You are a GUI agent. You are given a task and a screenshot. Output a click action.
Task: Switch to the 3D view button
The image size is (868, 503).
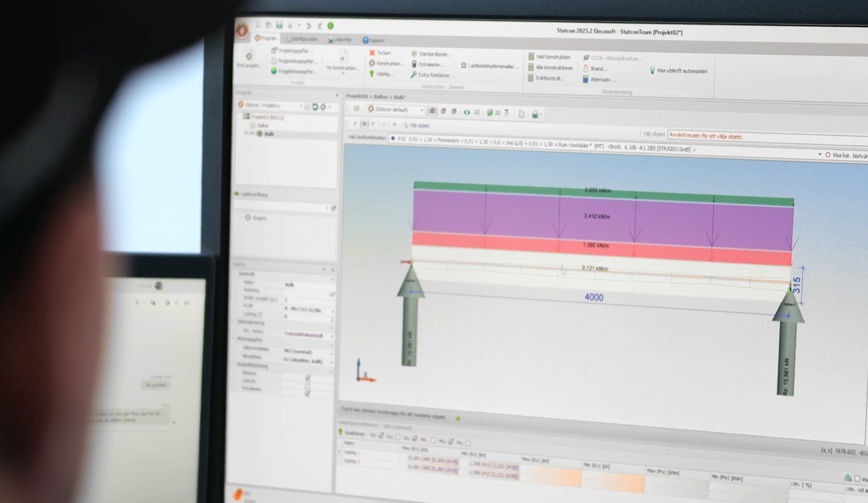[x=494, y=113]
